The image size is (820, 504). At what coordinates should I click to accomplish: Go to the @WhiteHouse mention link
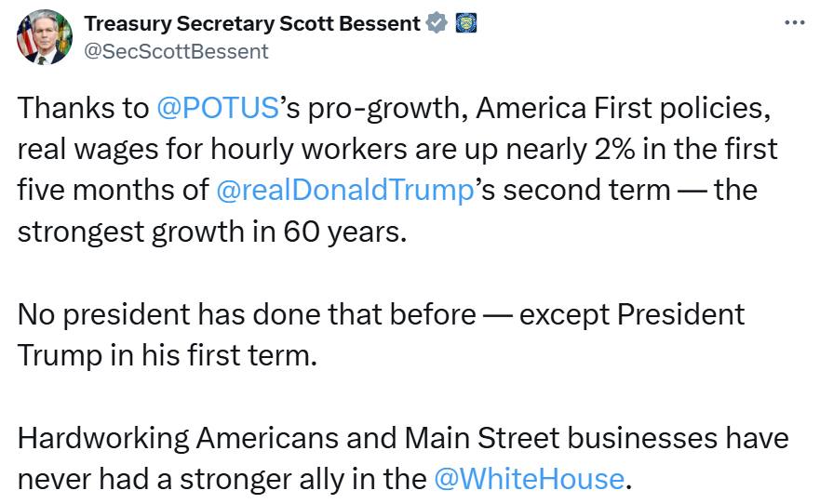[530, 479]
